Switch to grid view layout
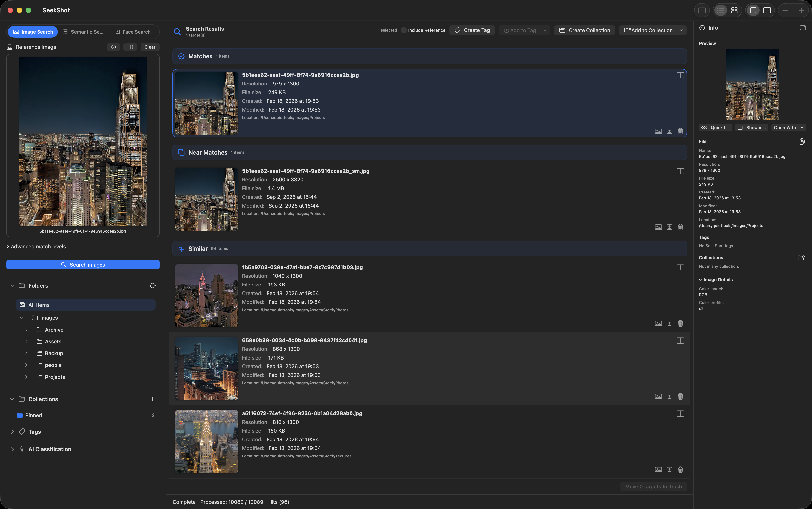 (x=734, y=10)
